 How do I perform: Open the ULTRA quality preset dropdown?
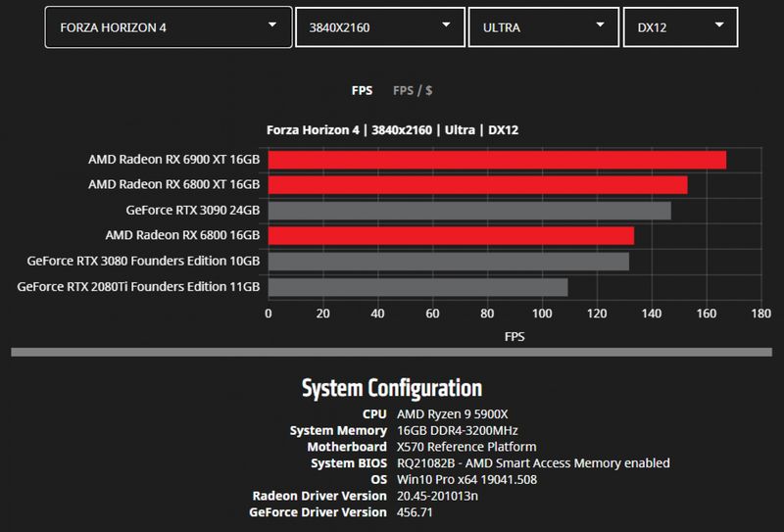click(544, 27)
